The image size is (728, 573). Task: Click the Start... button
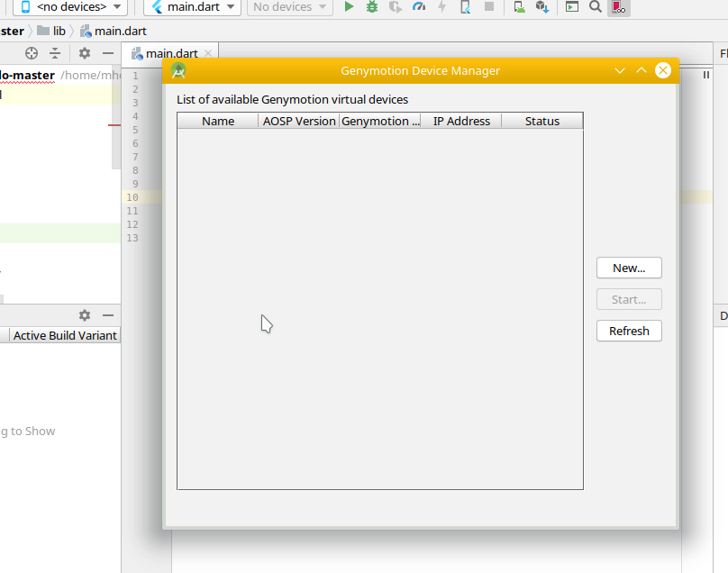(x=629, y=299)
